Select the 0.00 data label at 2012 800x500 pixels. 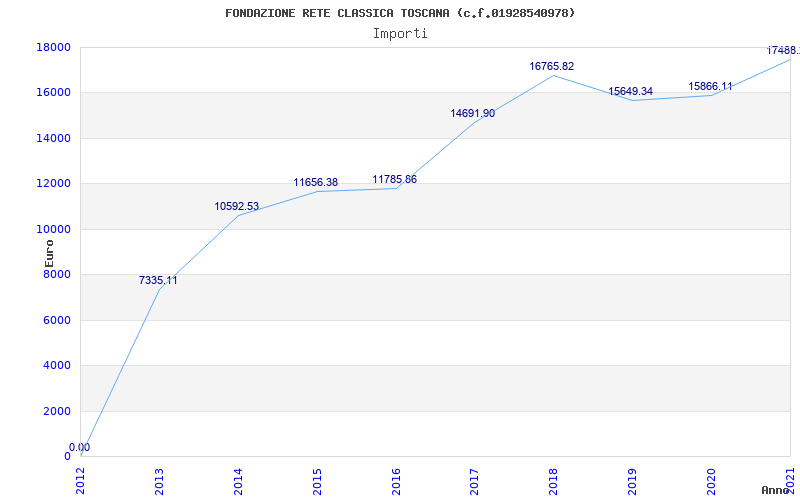(80, 447)
